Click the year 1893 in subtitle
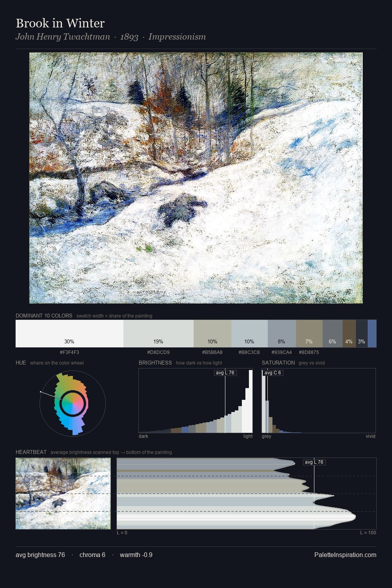 [129, 37]
